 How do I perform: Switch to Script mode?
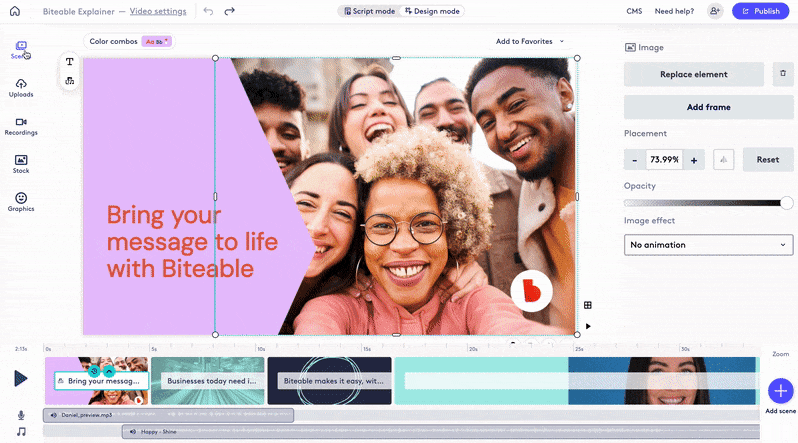[x=368, y=11]
